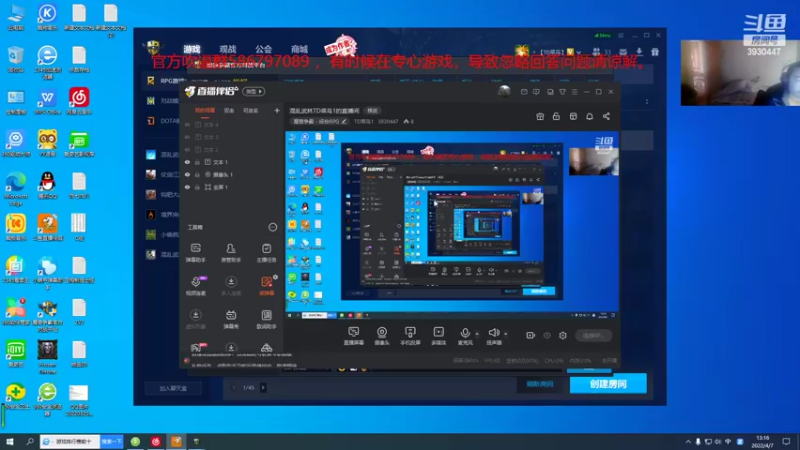Open 弹幕助手 tool in the toolbox
Viewport: 800px width, 450px height.
[x=195, y=253]
